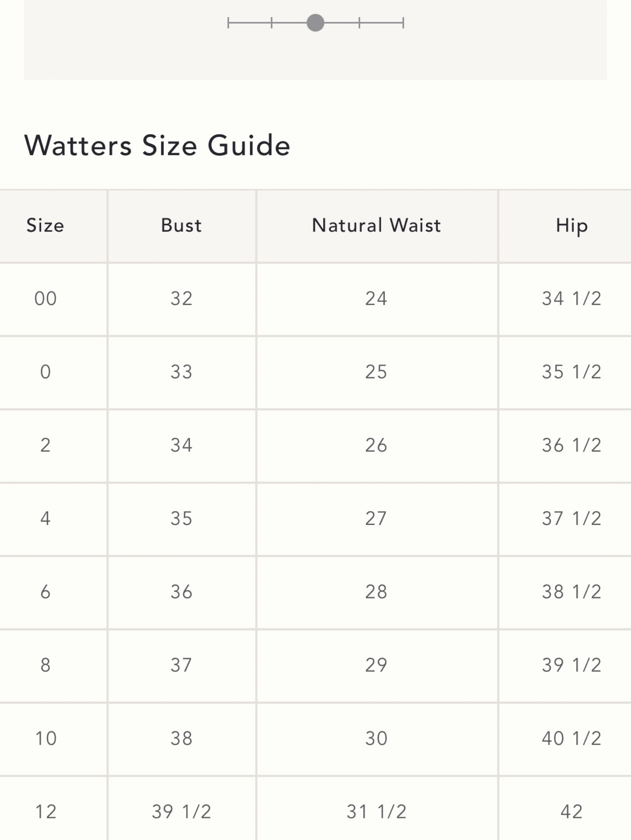Click bust value 33 for size 0
The image size is (631, 840).
point(181,372)
